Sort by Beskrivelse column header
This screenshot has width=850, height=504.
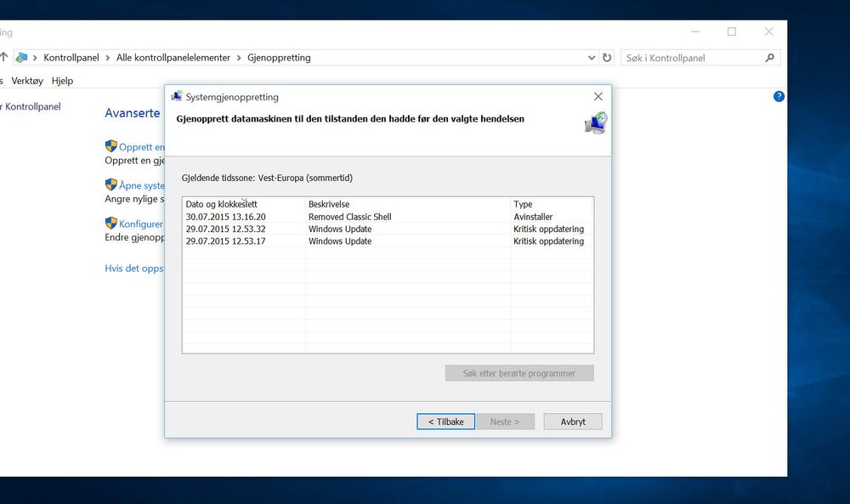[x=408, y=204]
